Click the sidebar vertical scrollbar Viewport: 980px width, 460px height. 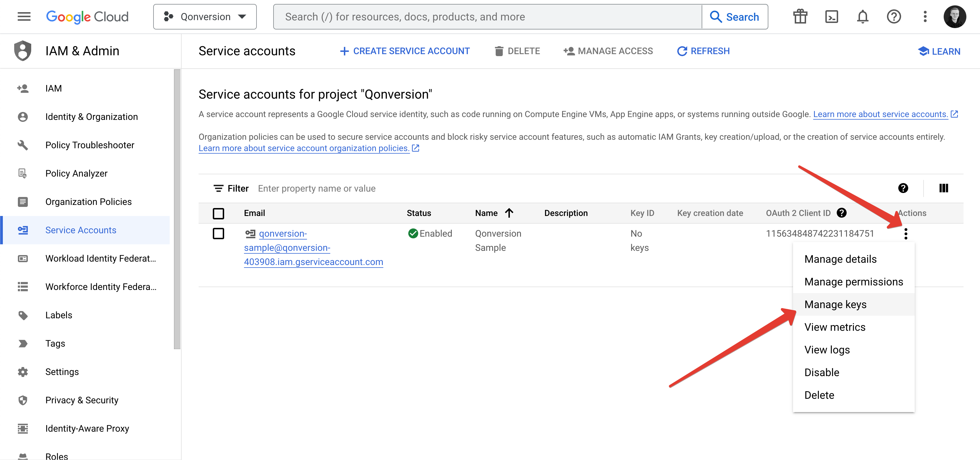tap(177, 209)
